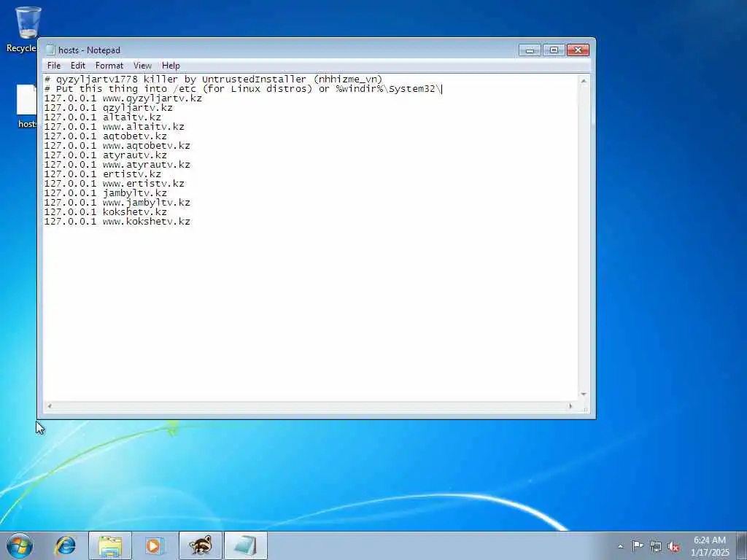
Task: Open Windows Explorer from taskbar
Action: click(110, 545)
